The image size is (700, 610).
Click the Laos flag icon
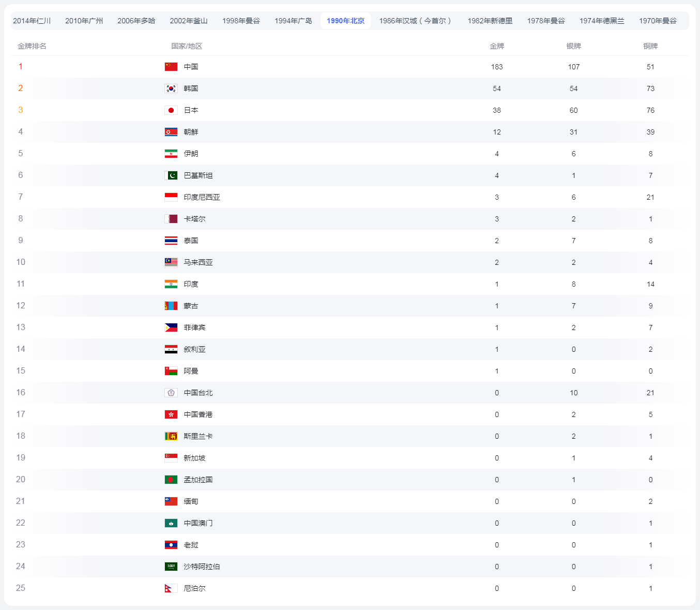pyautogui.click(x=171, y=545)
